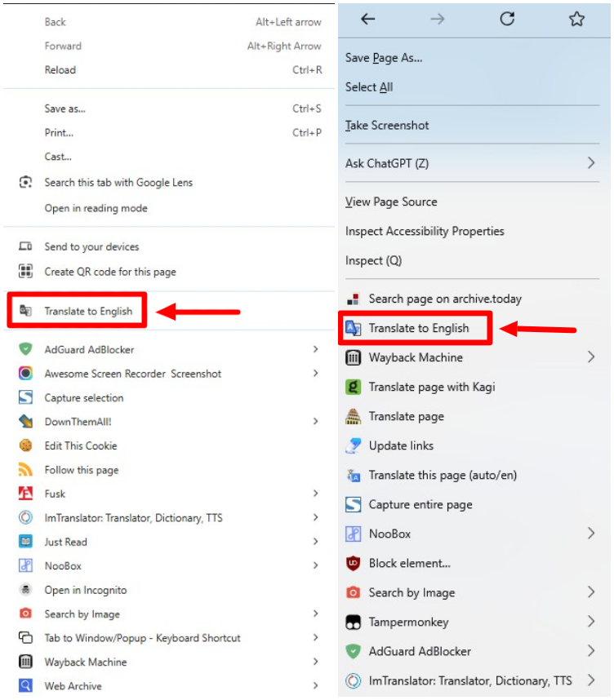The image size is (614, 700).
Task: Click the Fusk icon
Action: click(x=25, y=494)
